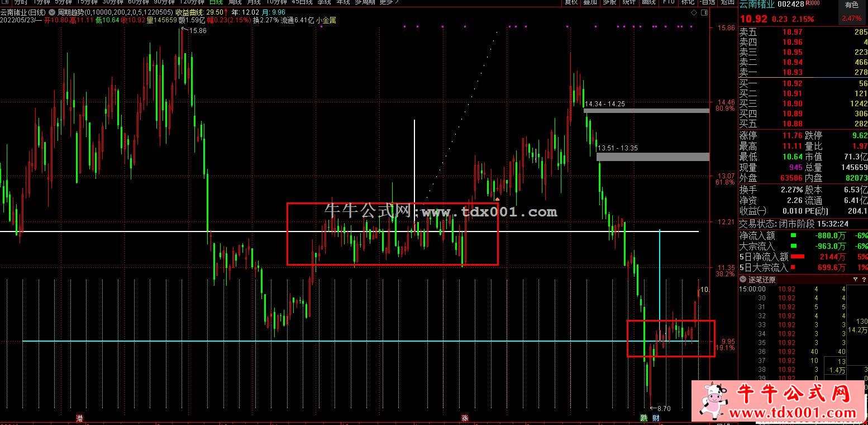
Task: Click the 换手 2.27% turnover value
Action: pos(792,190)
